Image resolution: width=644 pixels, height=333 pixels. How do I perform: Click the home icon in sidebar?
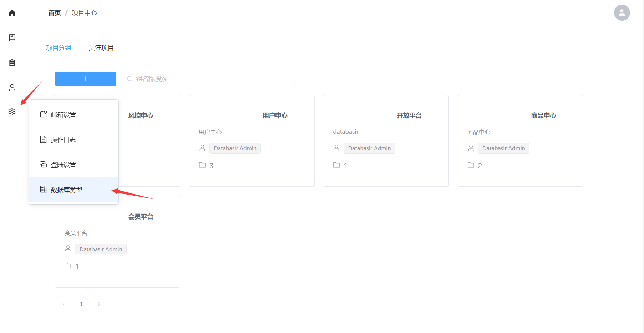click(12, 13)
